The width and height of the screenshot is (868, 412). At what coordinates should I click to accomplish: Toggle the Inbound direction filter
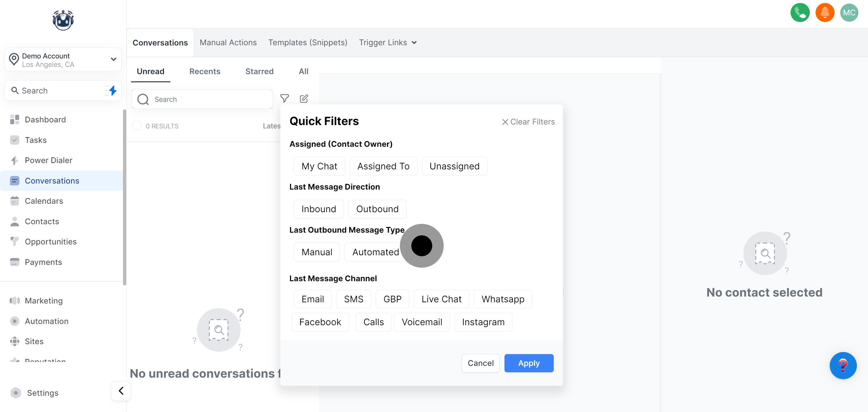(319, 209)
